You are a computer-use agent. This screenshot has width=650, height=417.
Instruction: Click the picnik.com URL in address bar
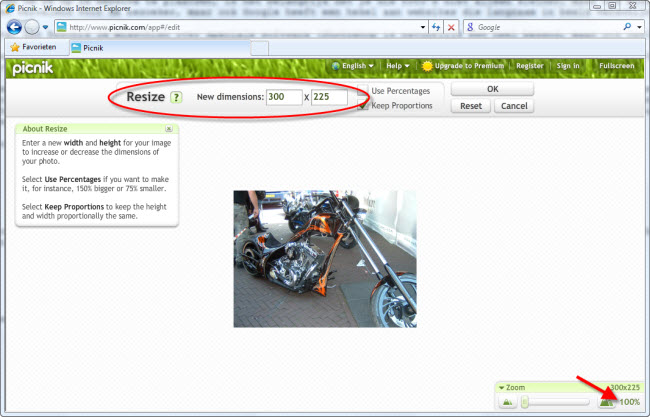pyautogui.click(x=125, y=27)
